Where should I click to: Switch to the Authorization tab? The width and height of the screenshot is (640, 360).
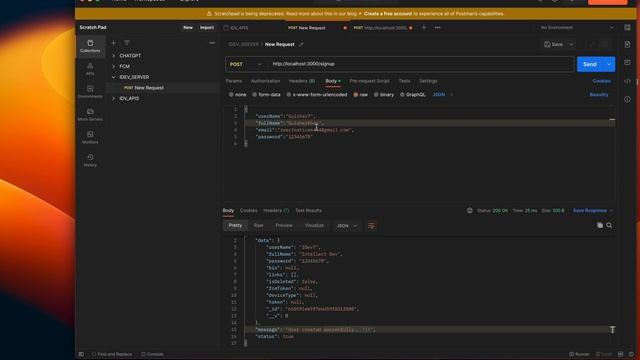tap(265, 81)
